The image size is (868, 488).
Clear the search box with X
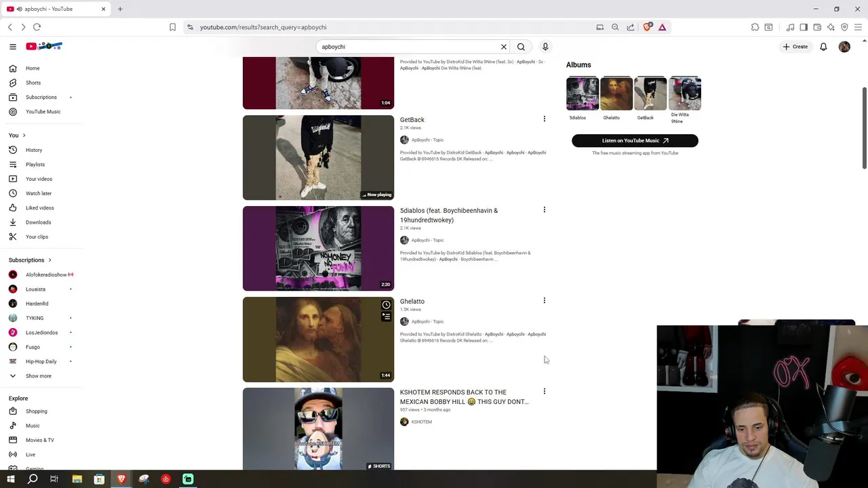click(504, 47)
